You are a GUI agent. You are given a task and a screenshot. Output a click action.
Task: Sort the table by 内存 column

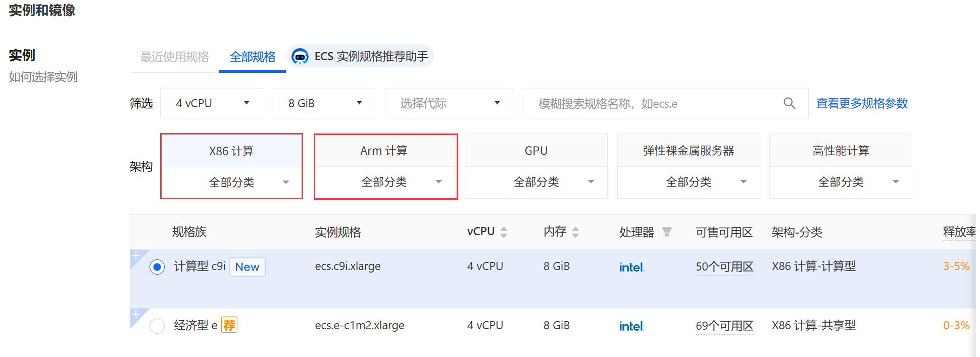(x=575, y=232)
